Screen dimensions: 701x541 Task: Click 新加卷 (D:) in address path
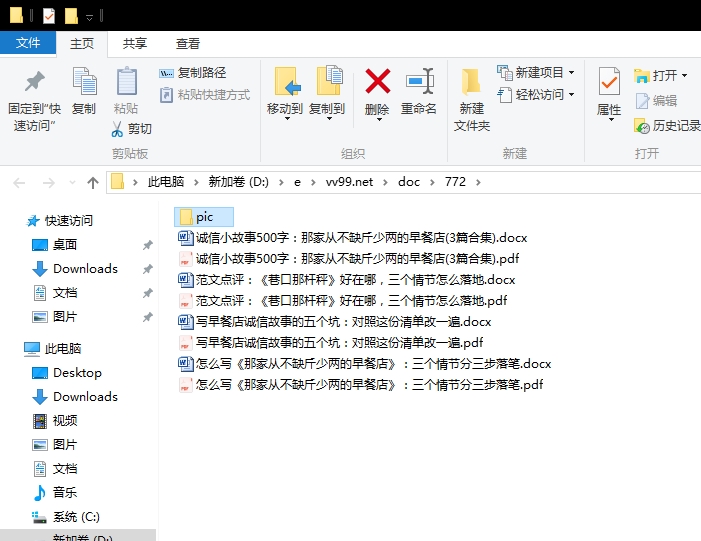[x=238, y=182]
